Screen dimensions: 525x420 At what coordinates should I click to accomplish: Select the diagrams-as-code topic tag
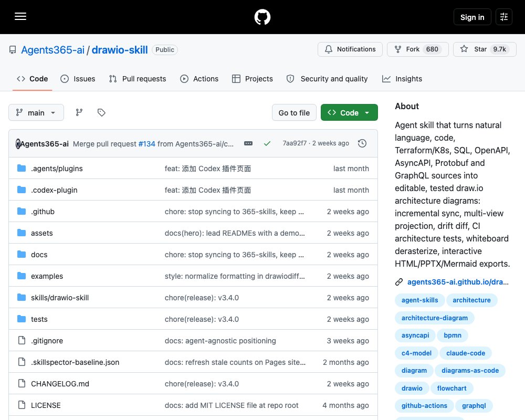click(x=470, y=371)
